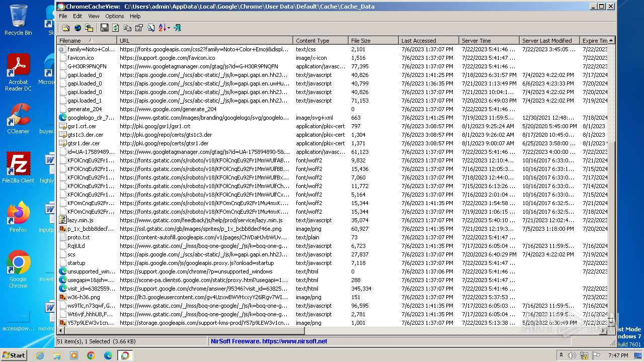Image resolution: width=644 pixels, height=362 pixels.
Task: Select the favicon.ico row
Action: [x=332, y=58]
